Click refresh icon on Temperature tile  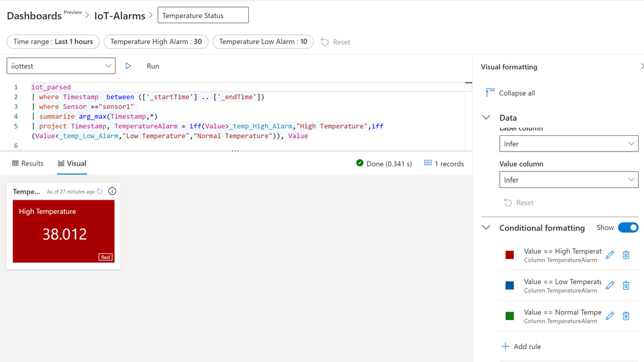click(x=100, y=191)
